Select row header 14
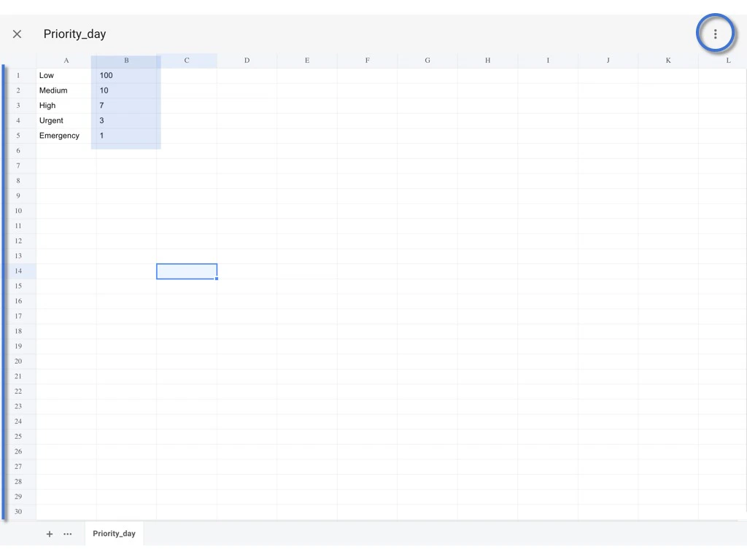Viewport: 747px width, 560px height. point(18,271)
